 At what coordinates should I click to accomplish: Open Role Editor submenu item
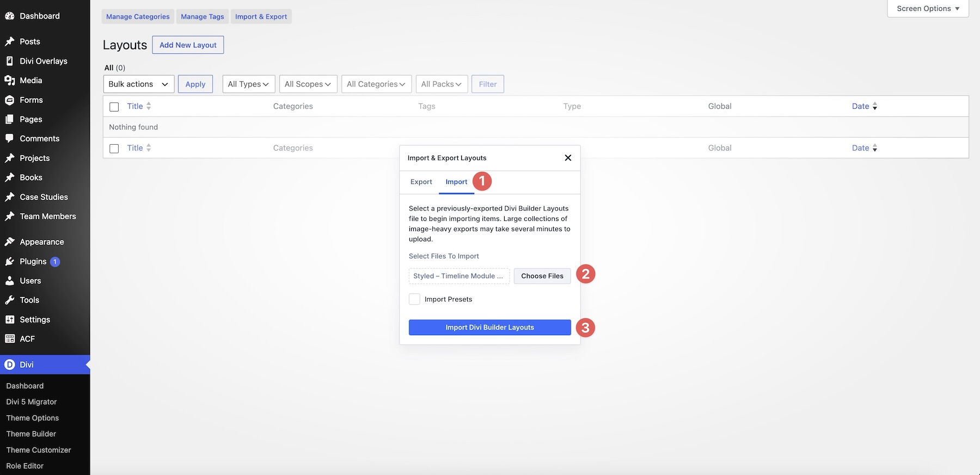[x=25, y=466]
